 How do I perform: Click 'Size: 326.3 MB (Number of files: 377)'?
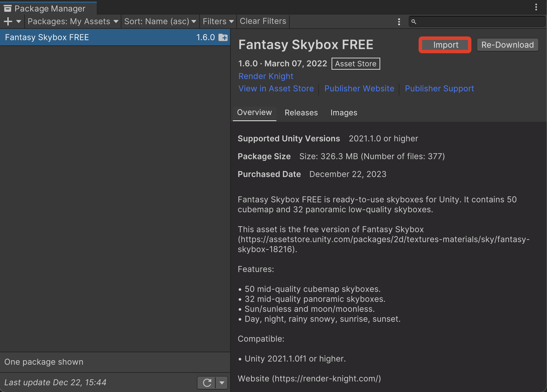coord(372,156)
